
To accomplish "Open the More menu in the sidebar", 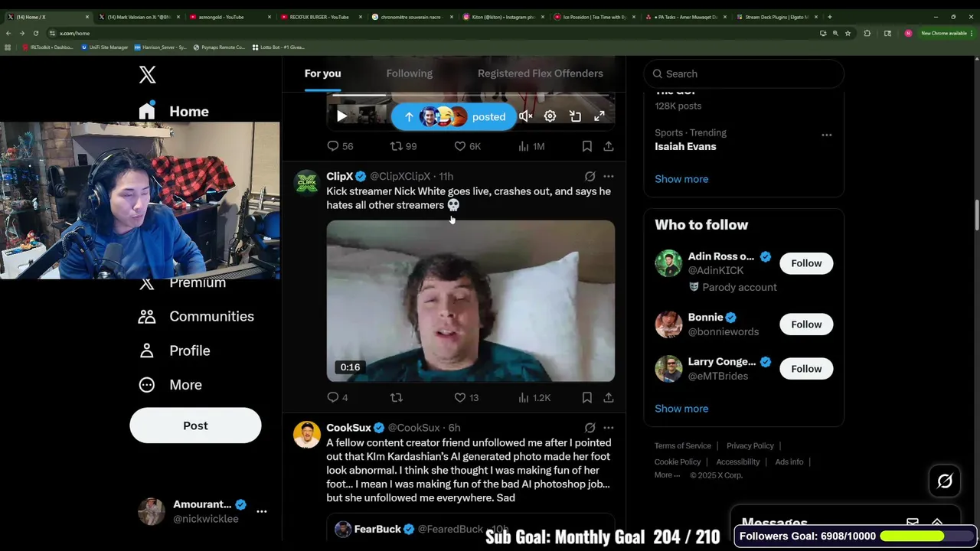I will coord(170,385).
